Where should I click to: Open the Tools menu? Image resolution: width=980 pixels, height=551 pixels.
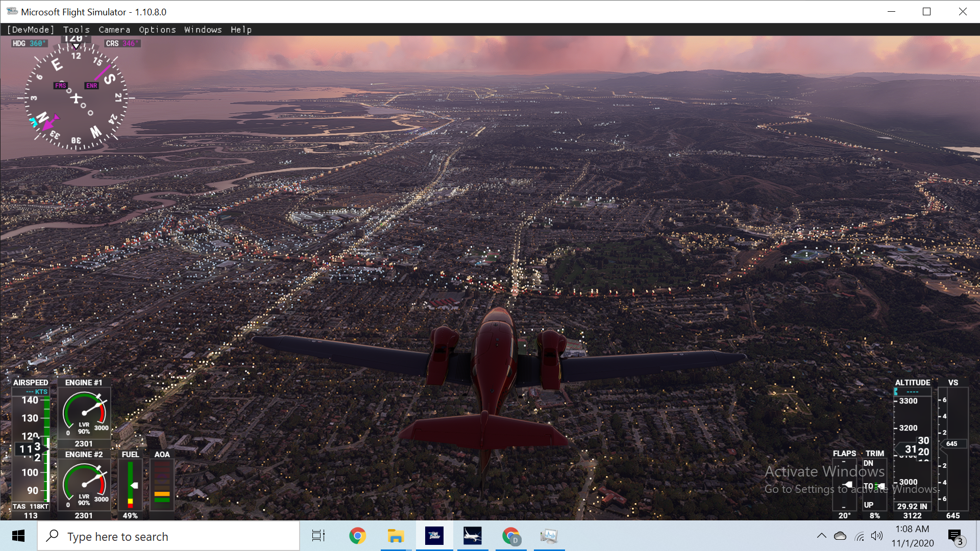[77, 30]
